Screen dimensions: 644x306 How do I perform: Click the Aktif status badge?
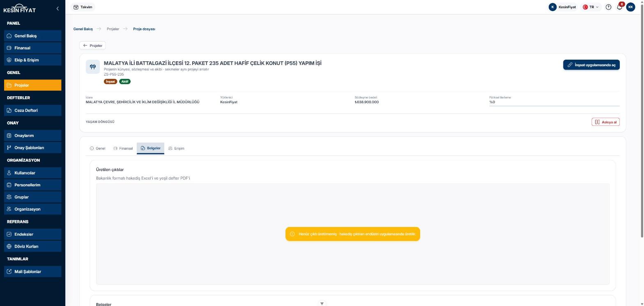[x=125, y=81]
